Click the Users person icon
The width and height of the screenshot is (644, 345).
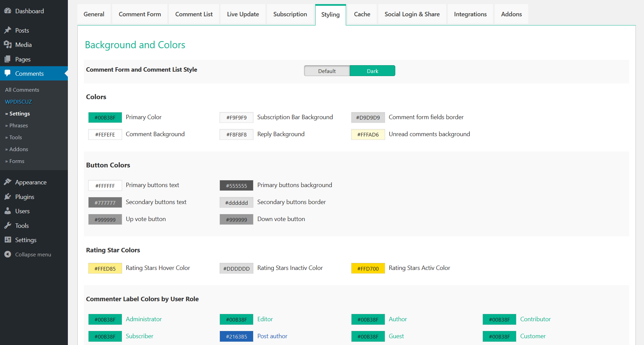tap(7, 211)
